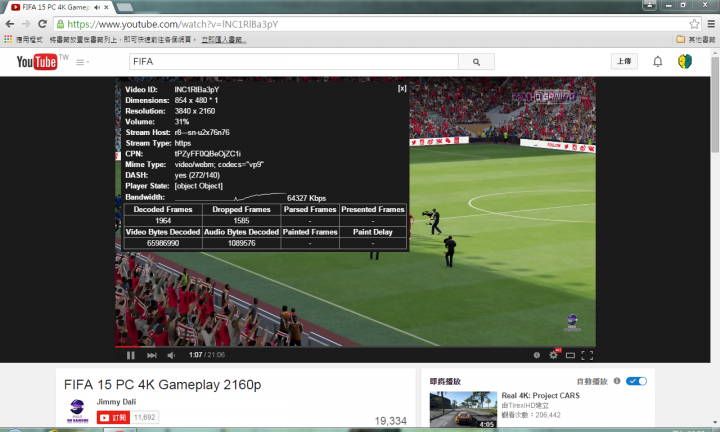This screenshot has height=432, width=720.
Task: Click the Video Bytes Decoded value 65986990
Action: click(x=163, y=243)
